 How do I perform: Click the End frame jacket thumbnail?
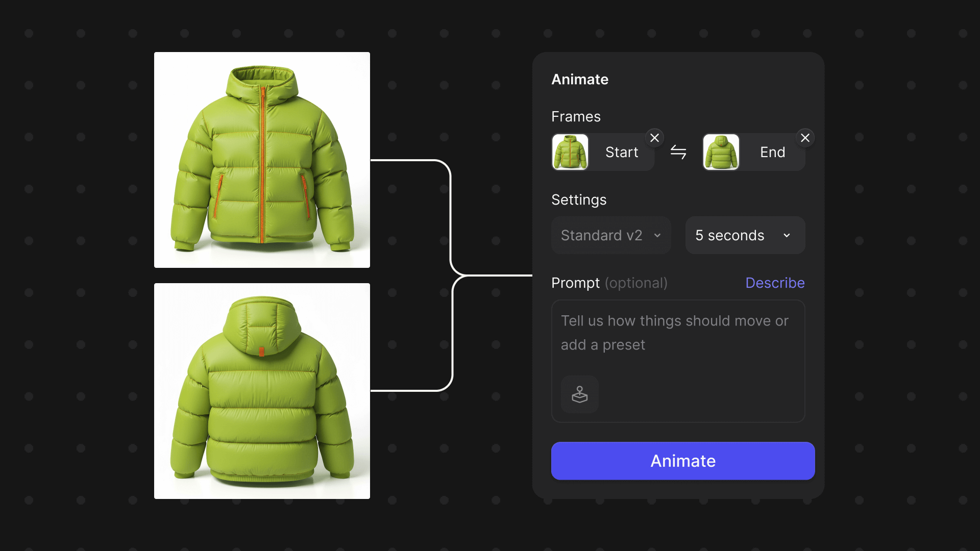[721, 152]
